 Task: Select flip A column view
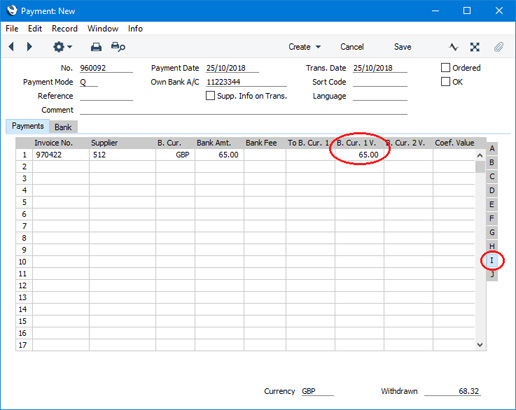pos(492,149)
